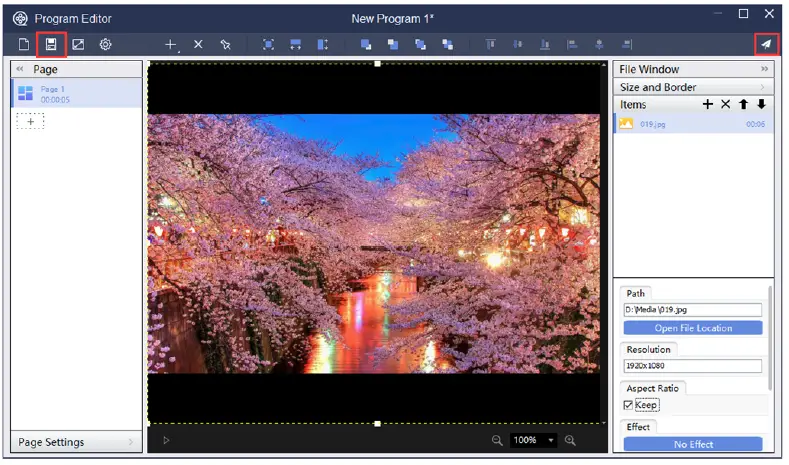
Task: Click Open File Location button
Action: [693, 328]
